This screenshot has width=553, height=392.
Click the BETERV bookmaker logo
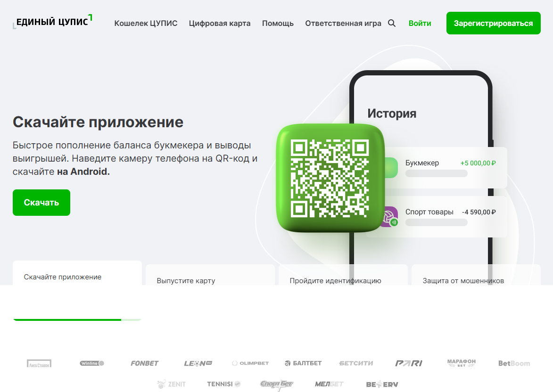[382, 384]
